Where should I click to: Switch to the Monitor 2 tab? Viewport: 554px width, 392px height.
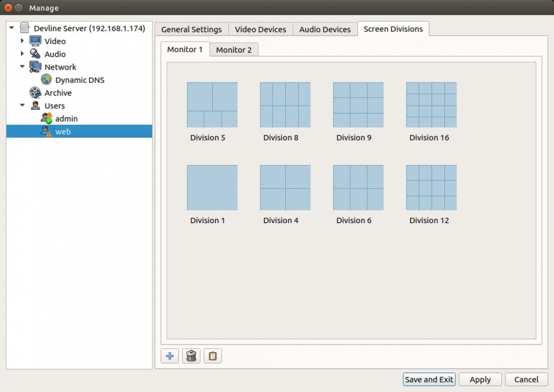point(234,50)
